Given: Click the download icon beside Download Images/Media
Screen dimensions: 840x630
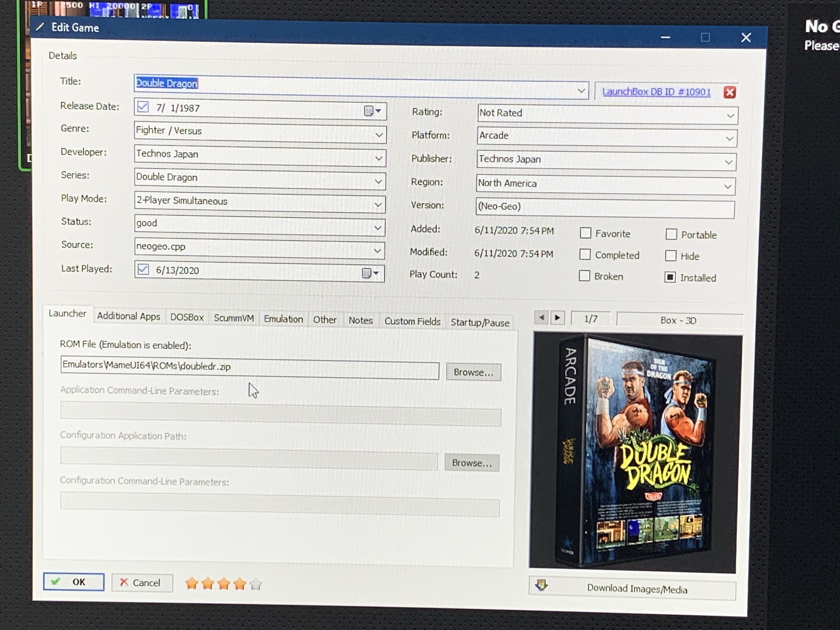Looking at the screenshot, I should click(x=541, y=585).
